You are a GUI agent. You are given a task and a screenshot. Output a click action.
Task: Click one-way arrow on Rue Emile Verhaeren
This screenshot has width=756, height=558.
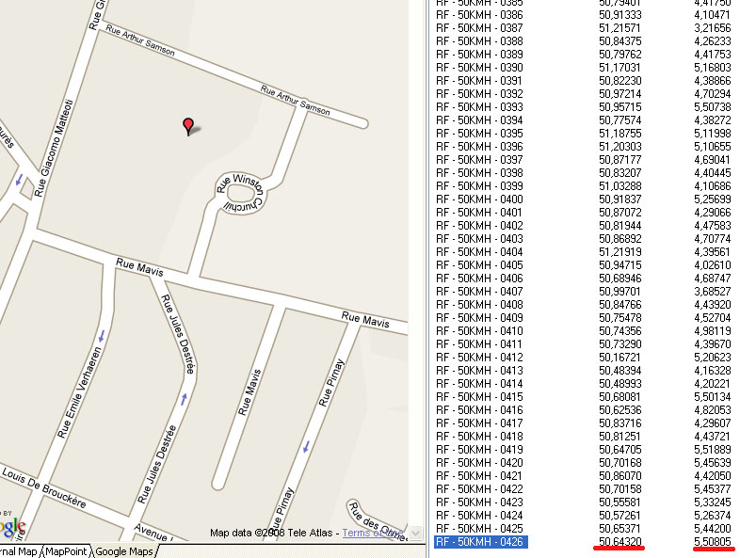point(101,334)
